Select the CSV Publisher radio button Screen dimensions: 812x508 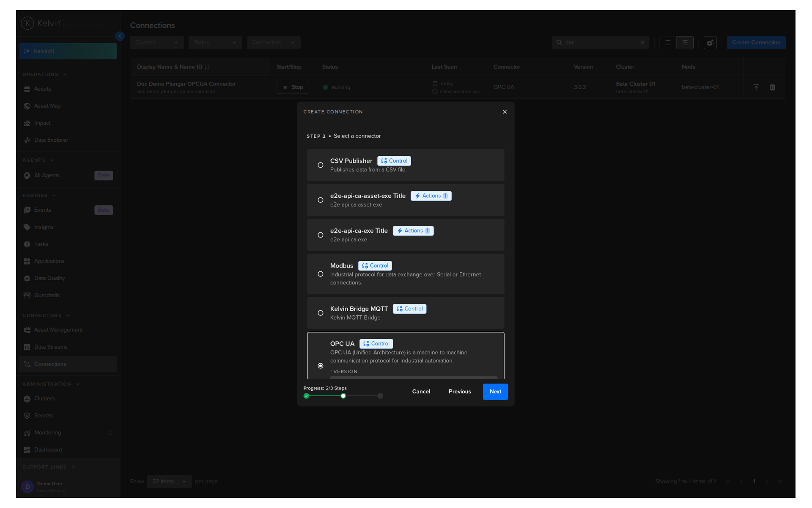point(321,165)
